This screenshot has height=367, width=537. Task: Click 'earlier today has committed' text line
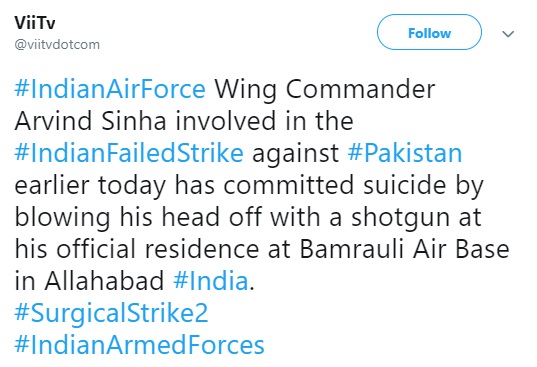pyautogui.click(x=184, y=186)
